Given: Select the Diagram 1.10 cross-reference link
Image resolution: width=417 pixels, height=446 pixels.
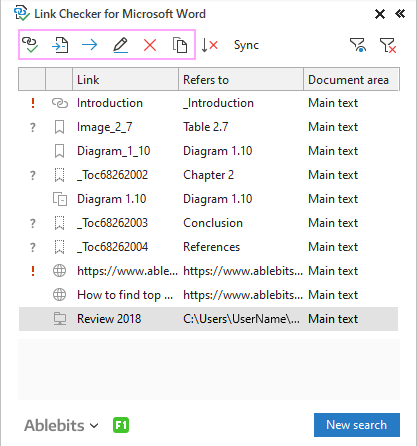Looking at the screenshot, I should coord(112,199).
